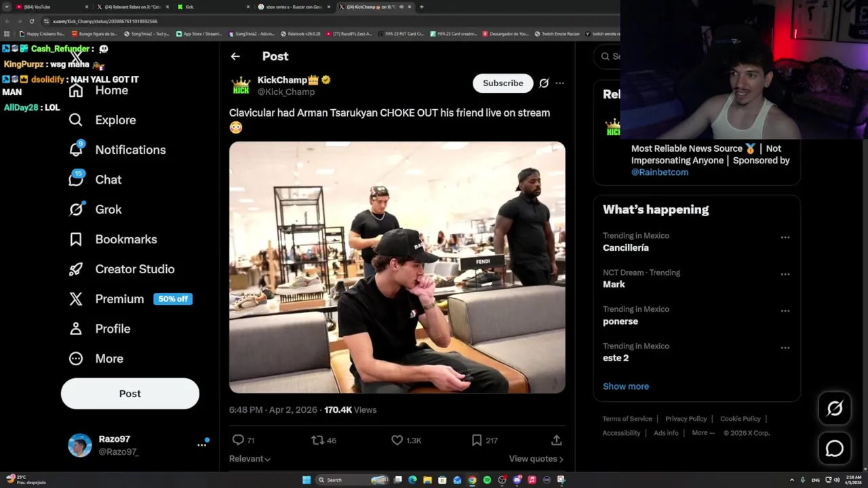This screenshot has width=868, height=488.
Task: Open Razo97 account avatar
Action: (80, 445)
